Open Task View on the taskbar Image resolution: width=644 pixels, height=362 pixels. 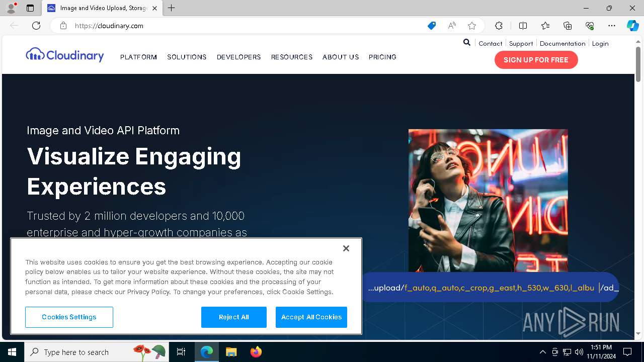click(x=181, y=352)
